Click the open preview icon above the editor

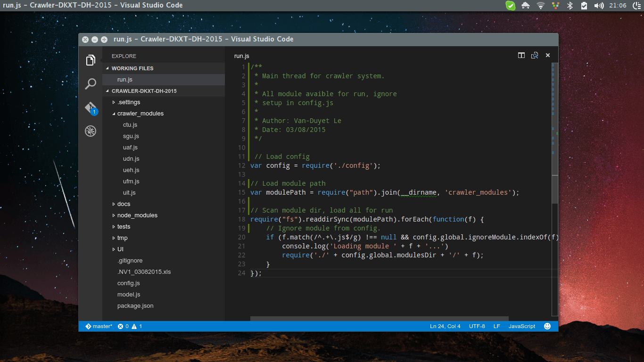535,55
